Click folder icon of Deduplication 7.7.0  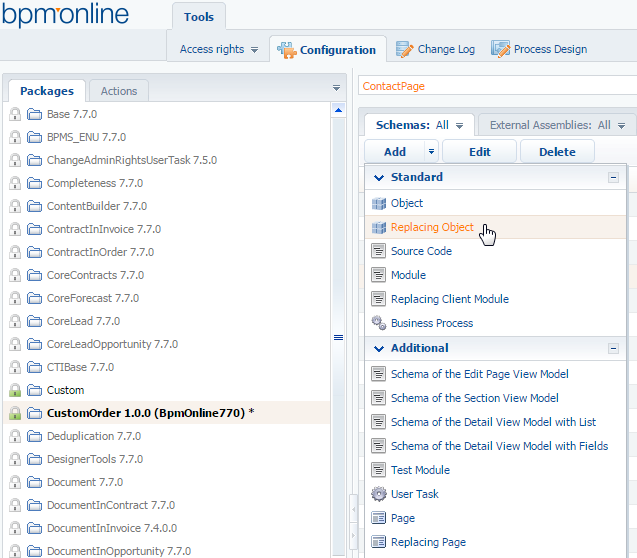pos(35,436)
